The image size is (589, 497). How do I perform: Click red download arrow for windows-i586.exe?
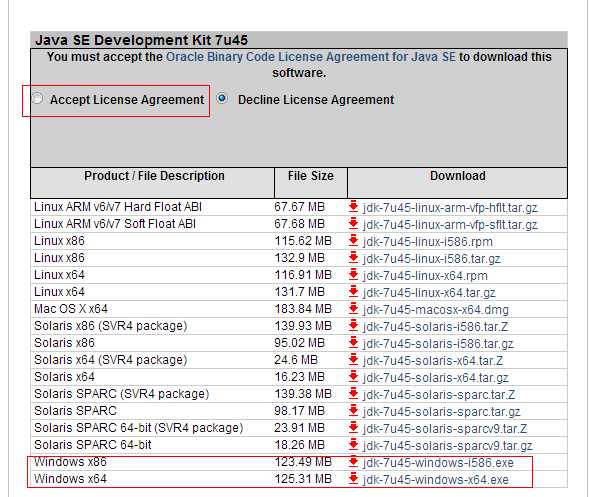(353, 462)
